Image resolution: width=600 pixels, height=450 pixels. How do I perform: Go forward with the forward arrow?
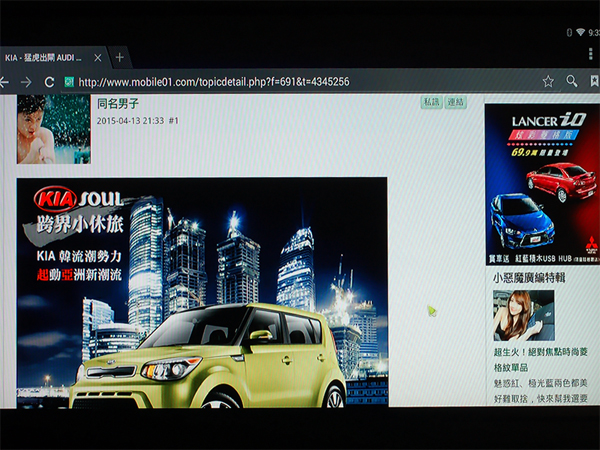tap(26, 82)
